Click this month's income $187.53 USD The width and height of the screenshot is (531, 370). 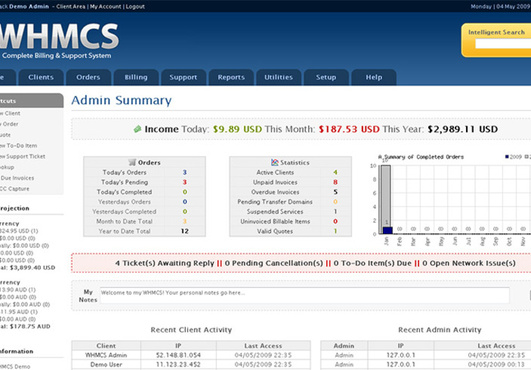pyautogui.click(x=349, y=129)
